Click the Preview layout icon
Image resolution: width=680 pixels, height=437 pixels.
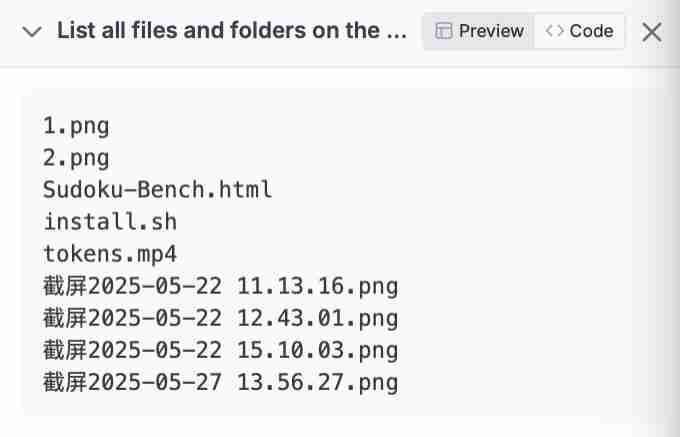(444, 31)
